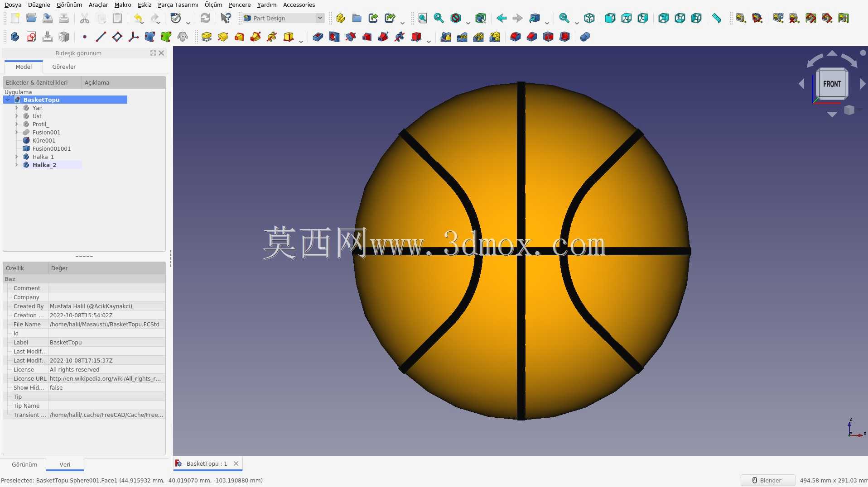Open the Dosya menu
Viewport: 868px width, 487px height.
pos(13,5)
